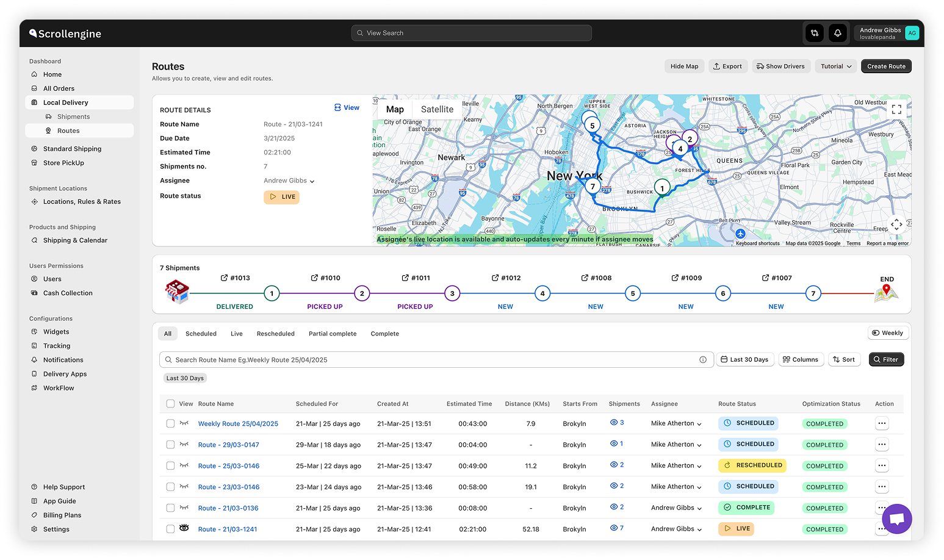Click the map pan control icon

coord(896,224)
